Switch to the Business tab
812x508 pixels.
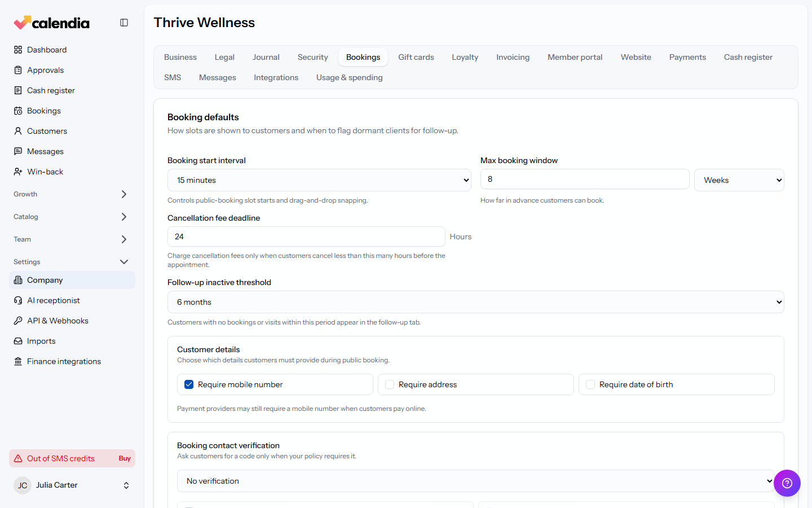(x=180, y=57)
